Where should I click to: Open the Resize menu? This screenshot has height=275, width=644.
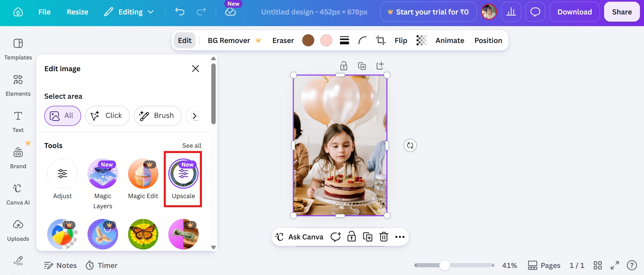(77, 12)
